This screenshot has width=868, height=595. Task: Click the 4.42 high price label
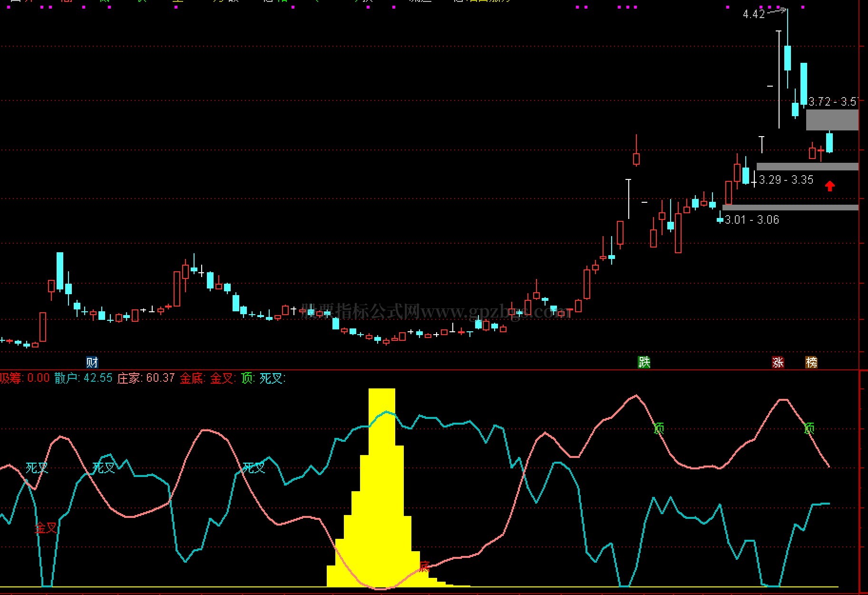(754, 14)
